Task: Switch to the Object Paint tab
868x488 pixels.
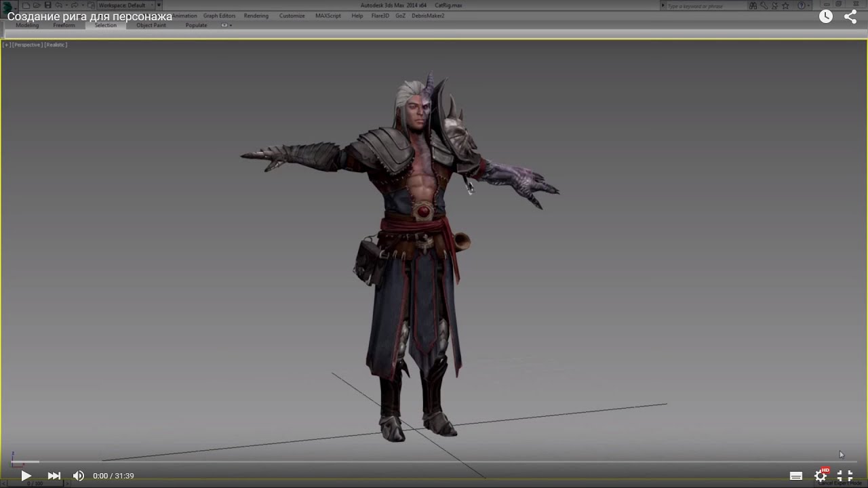Action: click(151, 25)
